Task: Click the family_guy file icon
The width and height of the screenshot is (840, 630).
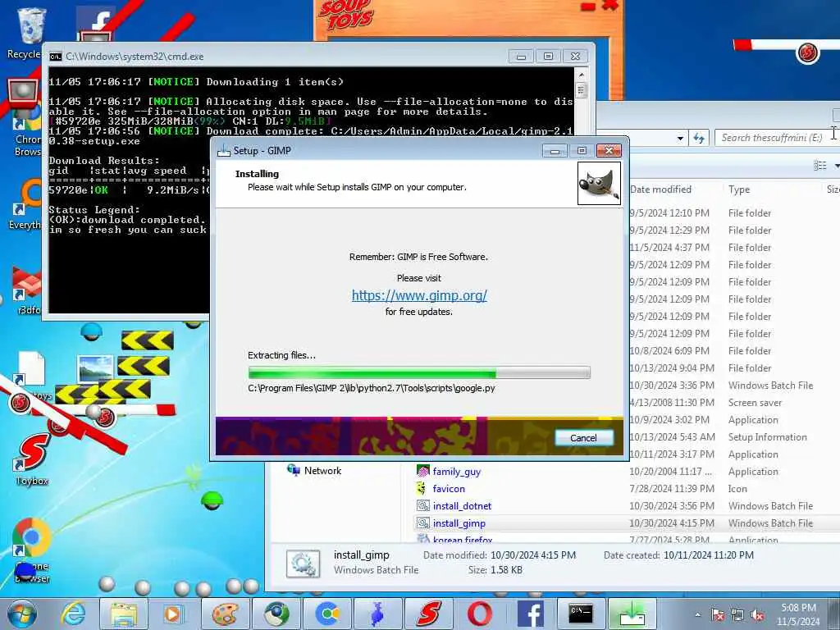Action: pos(423,472)
